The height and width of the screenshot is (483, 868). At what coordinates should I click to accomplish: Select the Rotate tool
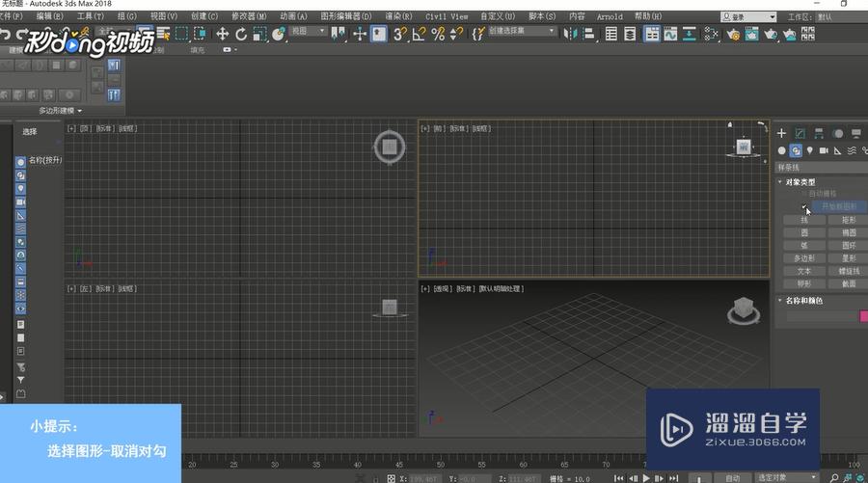241,35
